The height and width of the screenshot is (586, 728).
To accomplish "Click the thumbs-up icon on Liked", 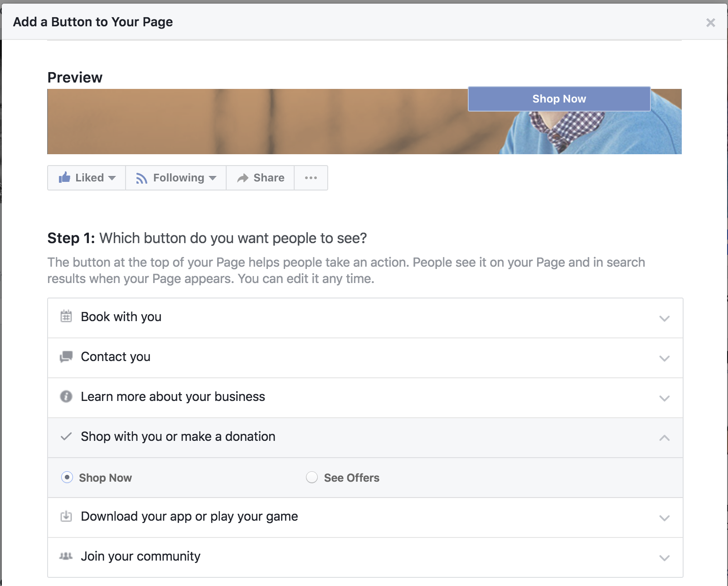I will (x=64, y=177).
